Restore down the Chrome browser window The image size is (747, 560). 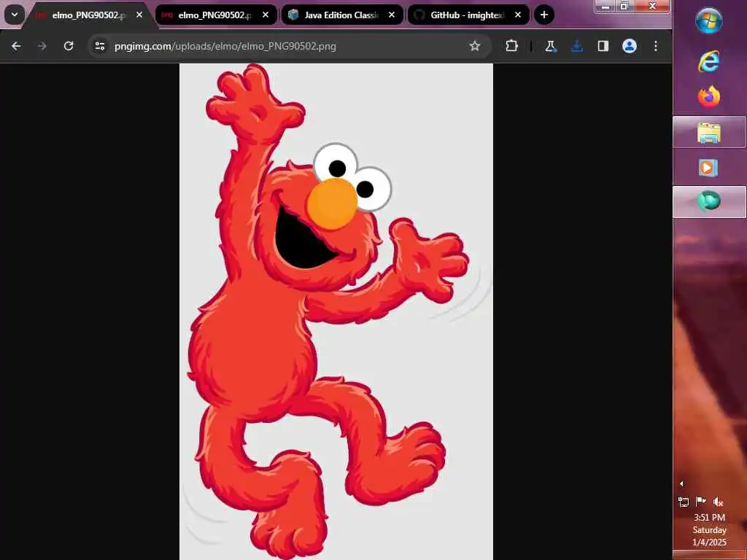point(624,6)
